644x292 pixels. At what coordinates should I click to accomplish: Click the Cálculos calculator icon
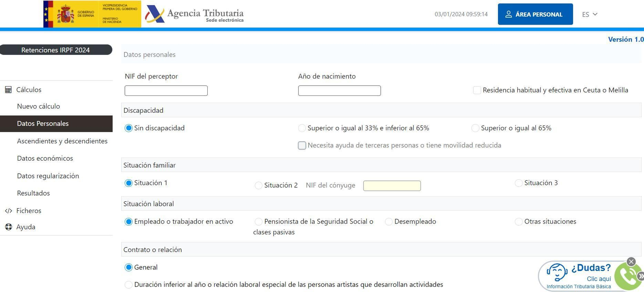point(8,90)
